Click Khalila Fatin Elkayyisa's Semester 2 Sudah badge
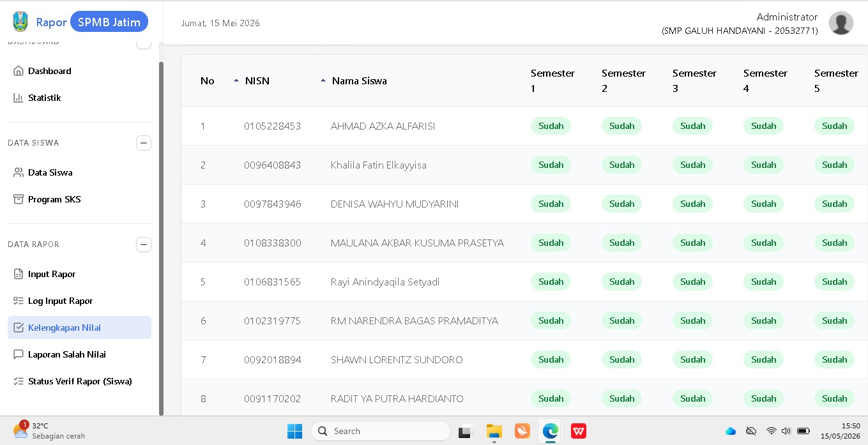Screen dimensions: 868x445 [x=621, y=165]
